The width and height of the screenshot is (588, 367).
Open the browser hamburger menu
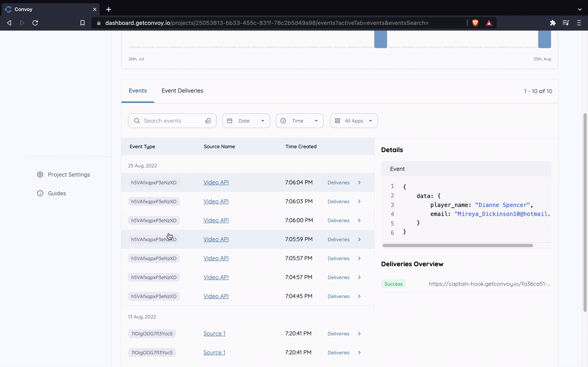[579, 23]
